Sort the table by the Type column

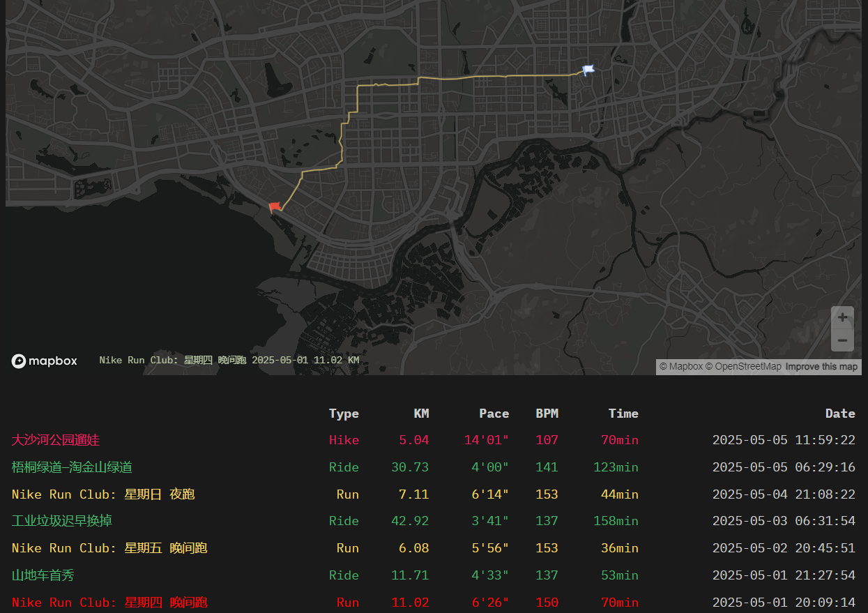pos(344,414)
